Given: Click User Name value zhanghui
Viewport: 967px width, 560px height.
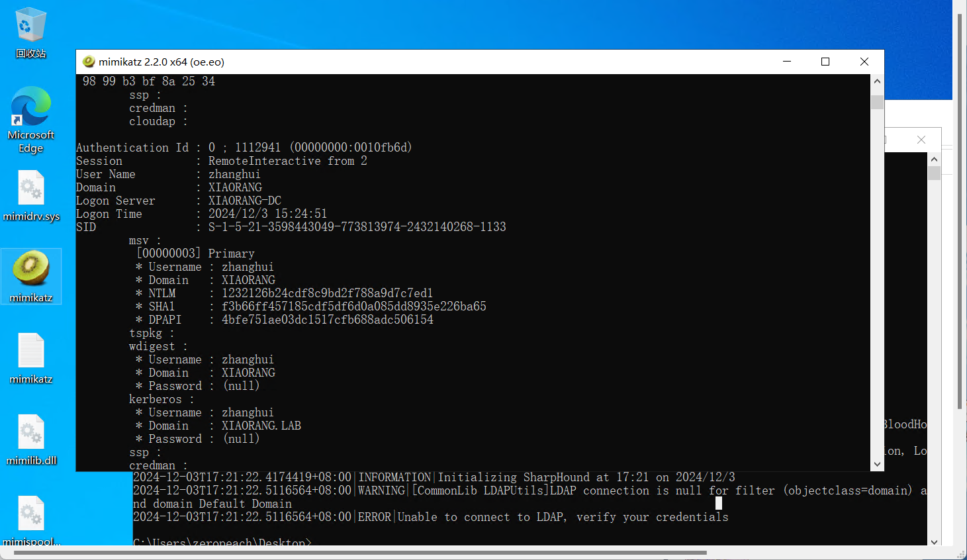Looking at the screenshot, I should point(234,174).
